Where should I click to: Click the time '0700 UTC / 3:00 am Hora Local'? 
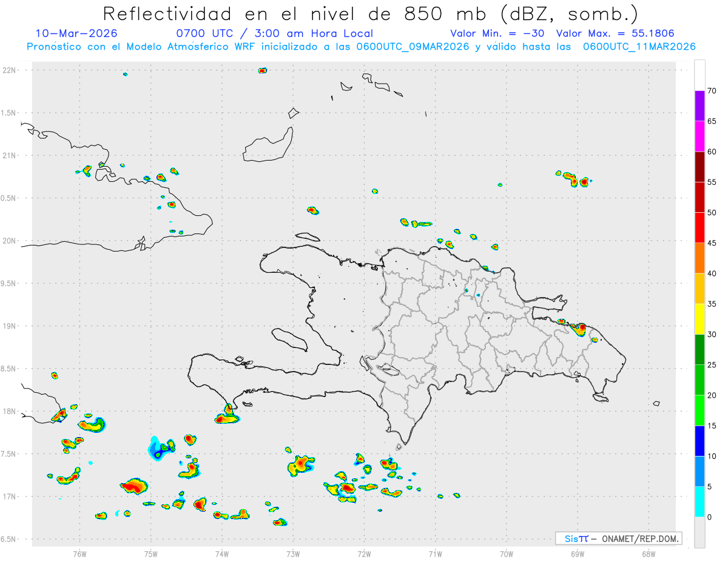click(x=274, y=33)
